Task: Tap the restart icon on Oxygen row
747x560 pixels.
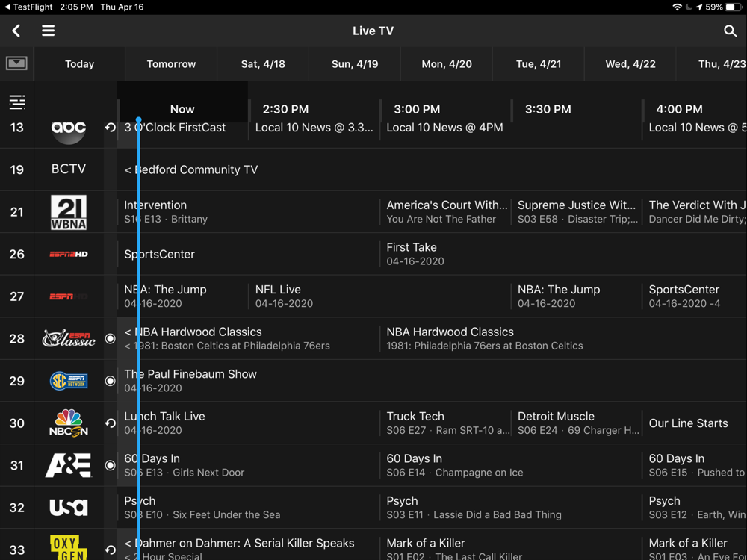Action: tap(110, 550)
